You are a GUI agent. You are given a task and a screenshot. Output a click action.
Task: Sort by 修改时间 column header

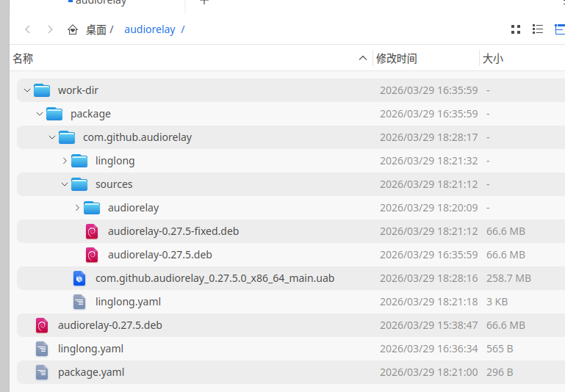click(426, 58)
